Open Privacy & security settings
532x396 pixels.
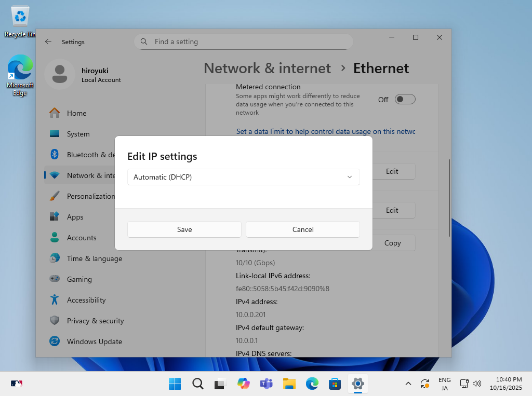[x=95, y=321]
